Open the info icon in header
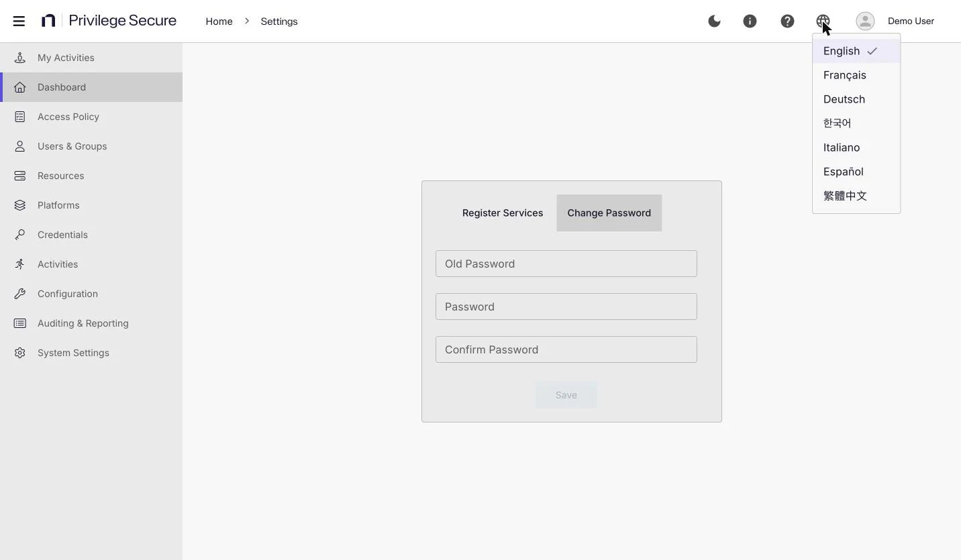 pyautogui.click(x=750, y=21)
